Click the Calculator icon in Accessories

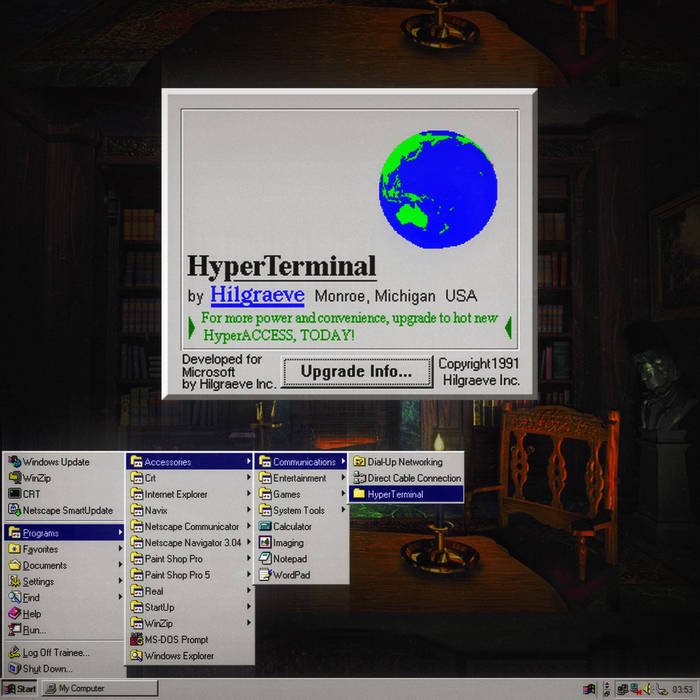(x=265, y=526)
